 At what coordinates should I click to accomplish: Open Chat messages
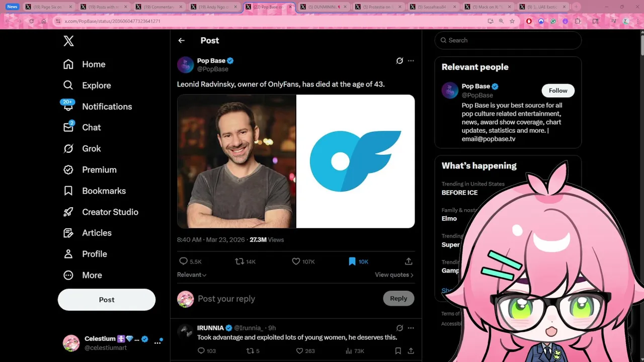[x=82, y=128]
